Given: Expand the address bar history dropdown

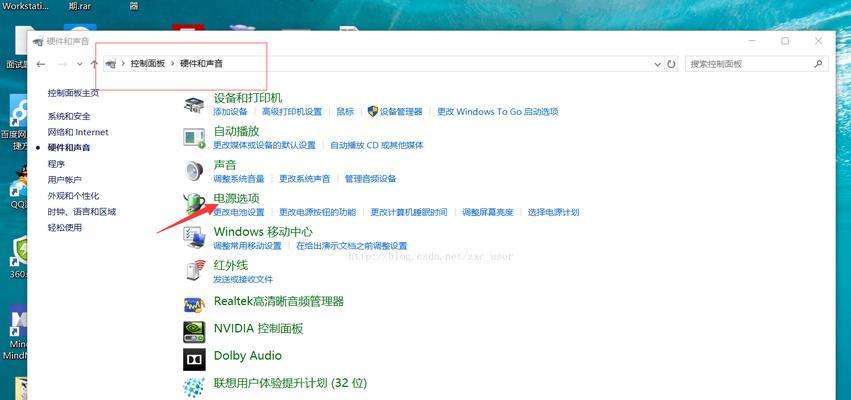Looking at the screenshot, I should [658, 64].
